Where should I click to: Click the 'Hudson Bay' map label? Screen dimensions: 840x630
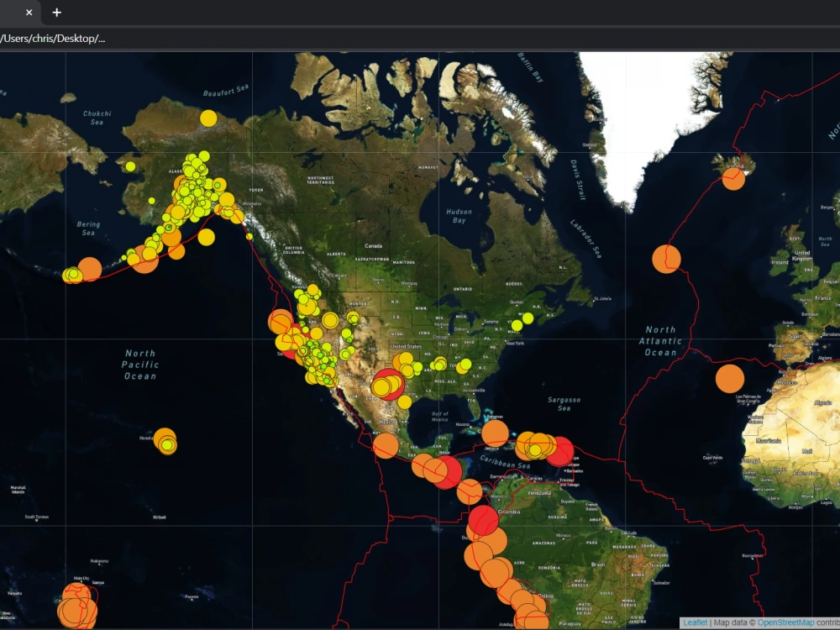point(459,216)
